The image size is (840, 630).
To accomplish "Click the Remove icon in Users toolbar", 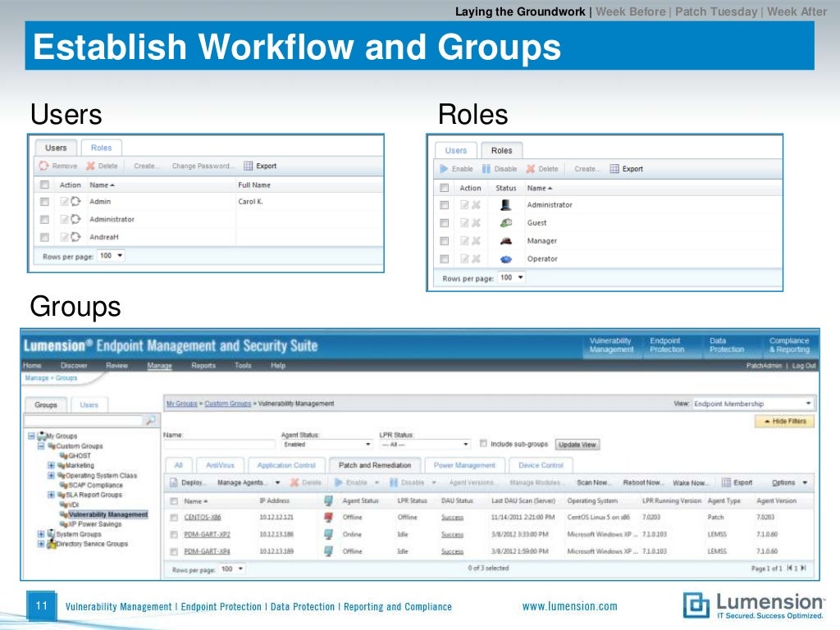I will 44,166.
